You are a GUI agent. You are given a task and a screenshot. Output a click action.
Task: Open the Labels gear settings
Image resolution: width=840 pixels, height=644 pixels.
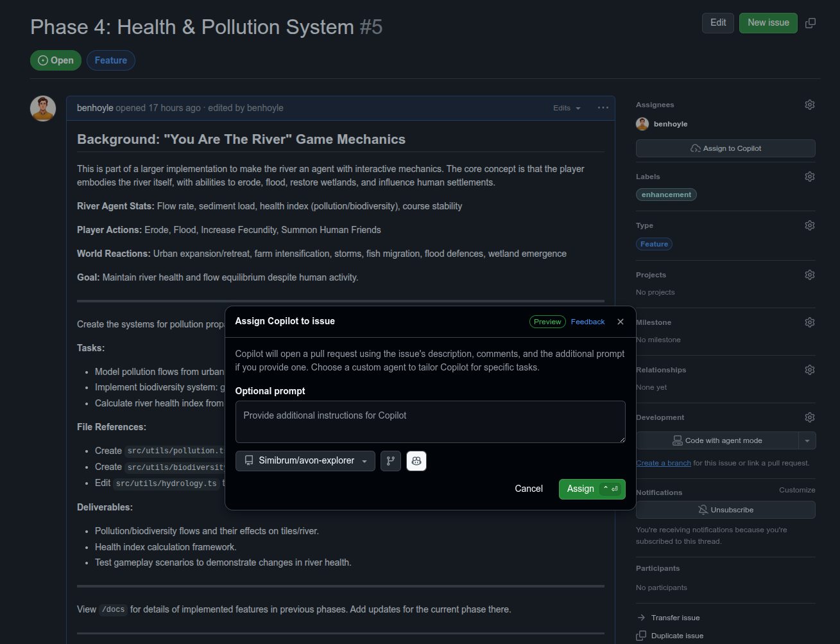coord(809,177)
